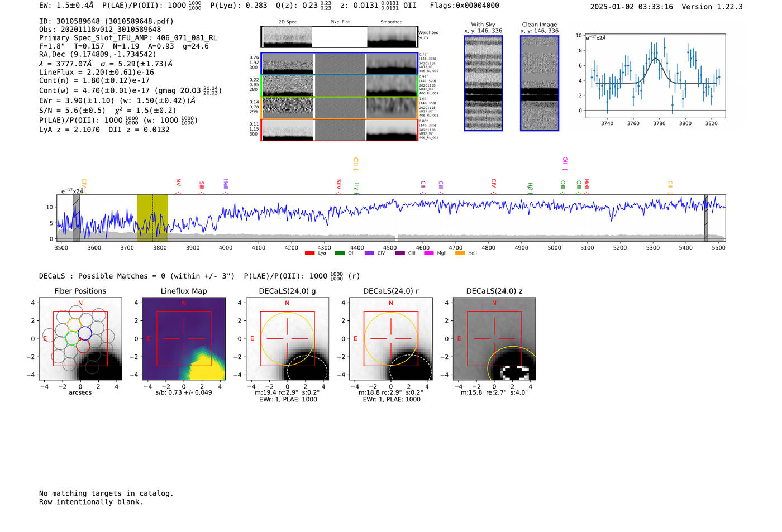Click the magenta OII marker above the spectrum

click(565, 164)
